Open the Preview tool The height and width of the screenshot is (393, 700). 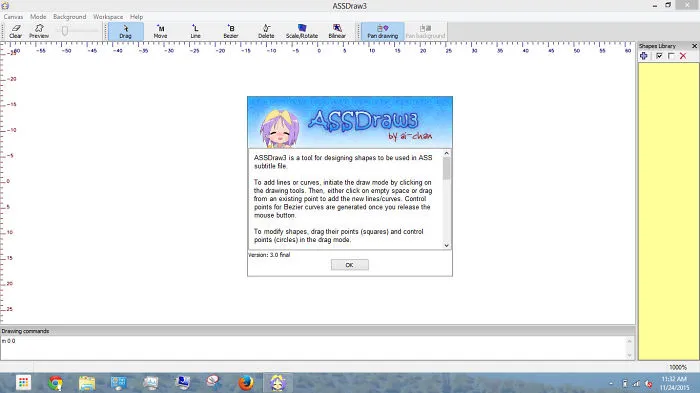tap(39, 31)
